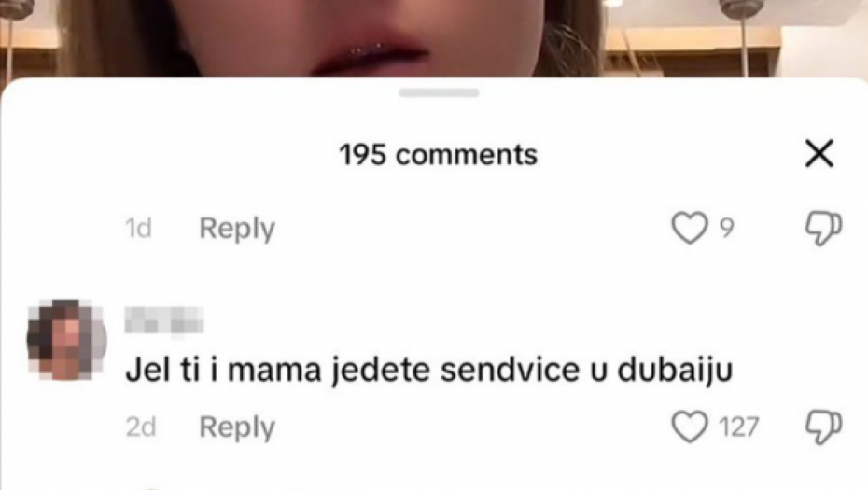Tap the 1d timestamp

click(x=138, y=228)
